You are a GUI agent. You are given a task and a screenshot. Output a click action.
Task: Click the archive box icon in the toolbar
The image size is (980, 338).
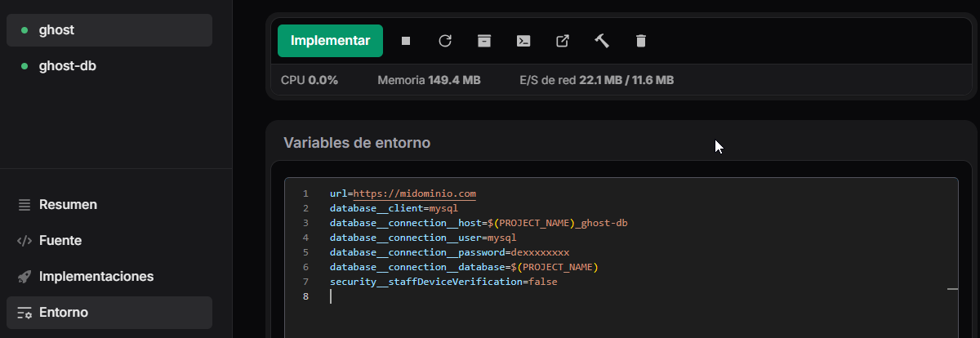[484, 41]
